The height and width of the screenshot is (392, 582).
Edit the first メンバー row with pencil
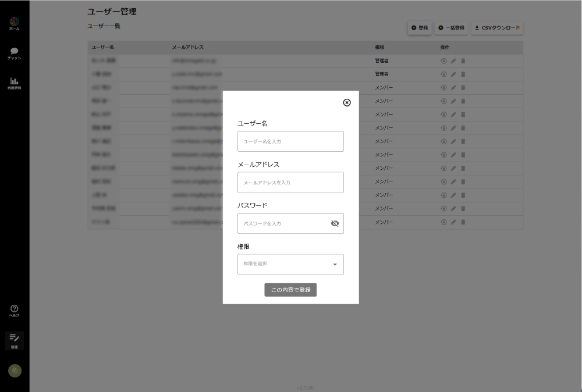click(x=453, y=87)
